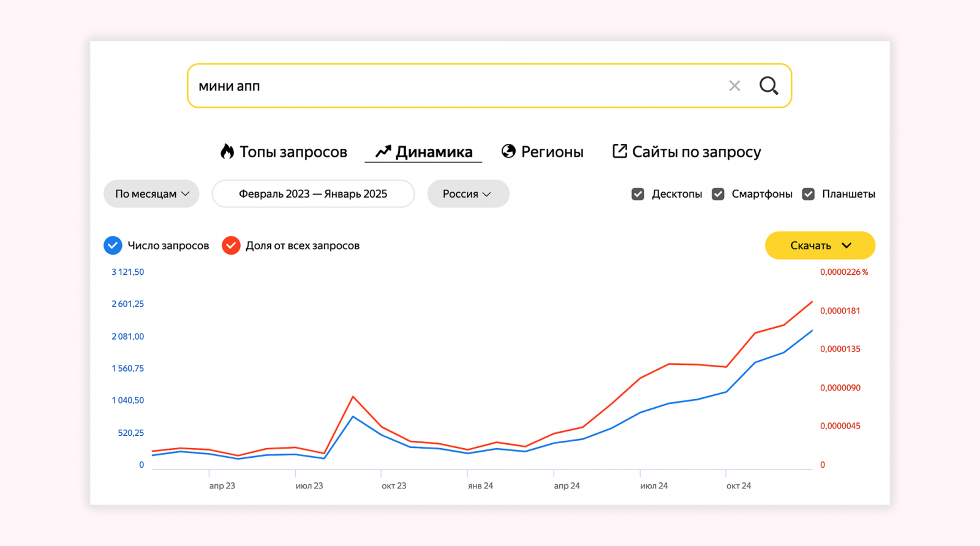Uncheck the Планшеты checkbox
Viewport: 980px width, 546px height.
pyautogui.click(x=809, y=194)
